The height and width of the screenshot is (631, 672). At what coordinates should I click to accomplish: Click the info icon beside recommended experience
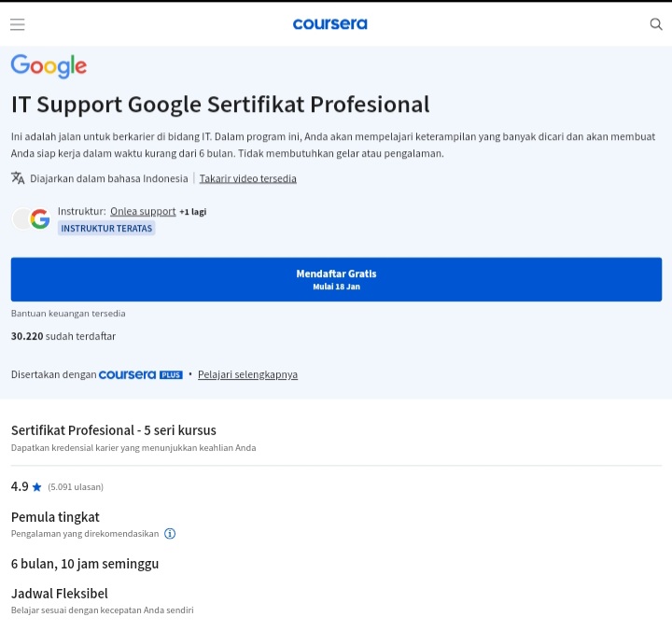[170, 534]
